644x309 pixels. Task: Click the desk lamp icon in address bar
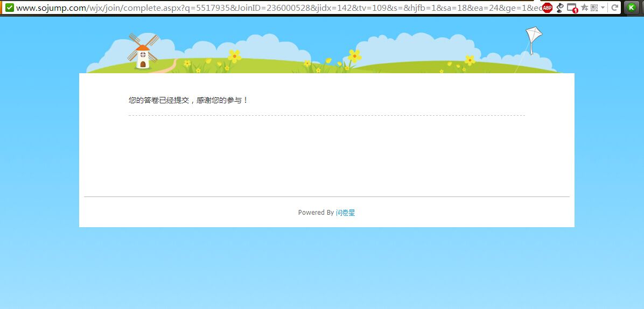560,8
